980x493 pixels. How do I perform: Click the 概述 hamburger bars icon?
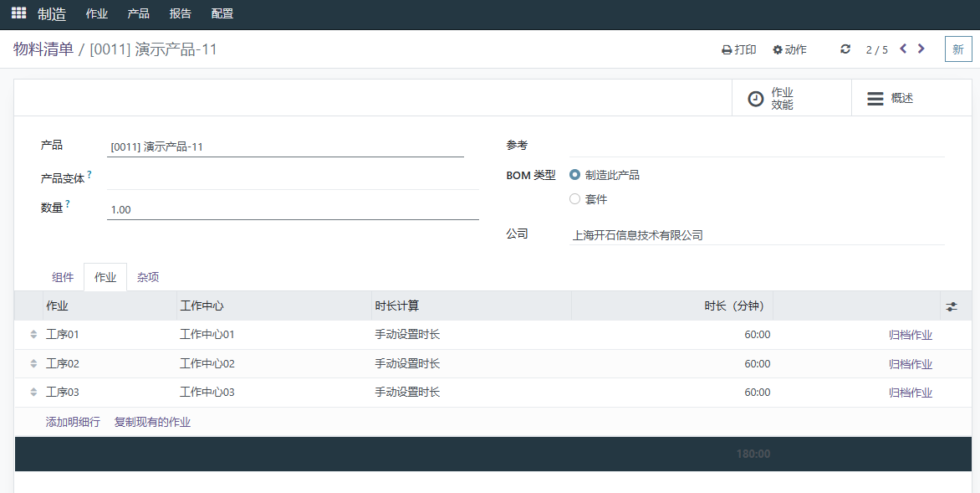coord(875,98)
